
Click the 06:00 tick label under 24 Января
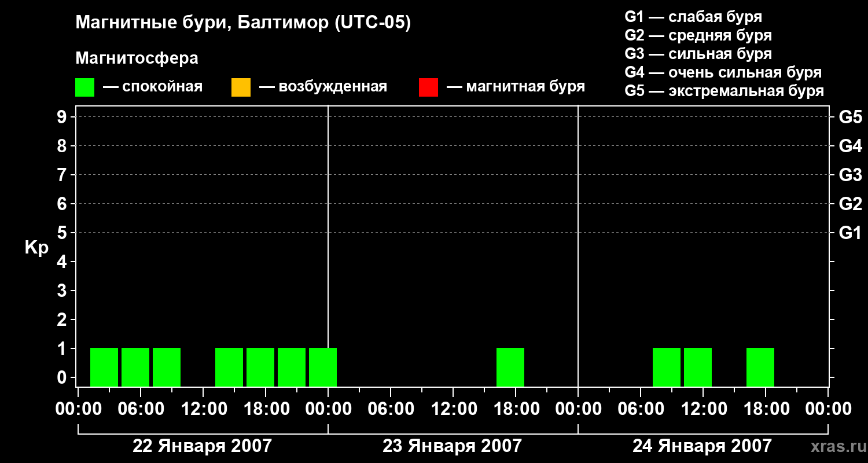click(641, 409)
